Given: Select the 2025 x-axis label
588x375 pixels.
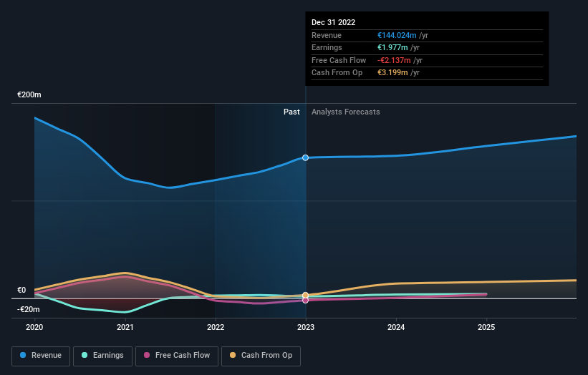Looking at the screenshot, I should (x=486, y=328).
